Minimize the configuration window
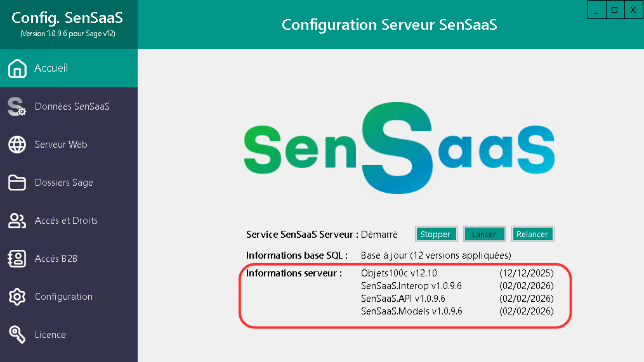The width and height of the screenshot is (644, 362). (x=596, y=10)
